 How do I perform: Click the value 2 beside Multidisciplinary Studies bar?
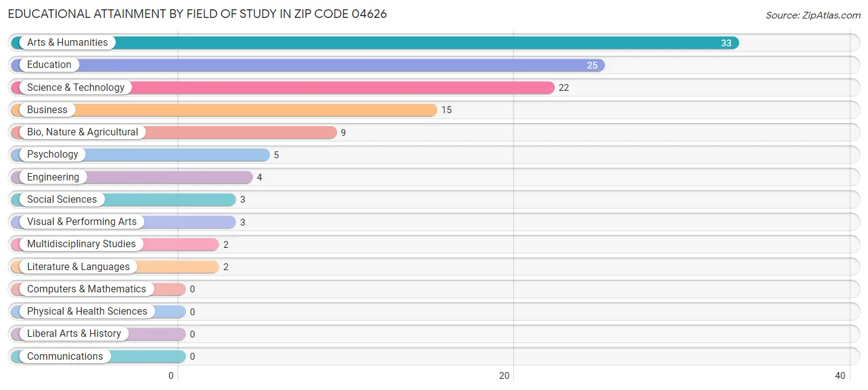(x=226, y=245)
